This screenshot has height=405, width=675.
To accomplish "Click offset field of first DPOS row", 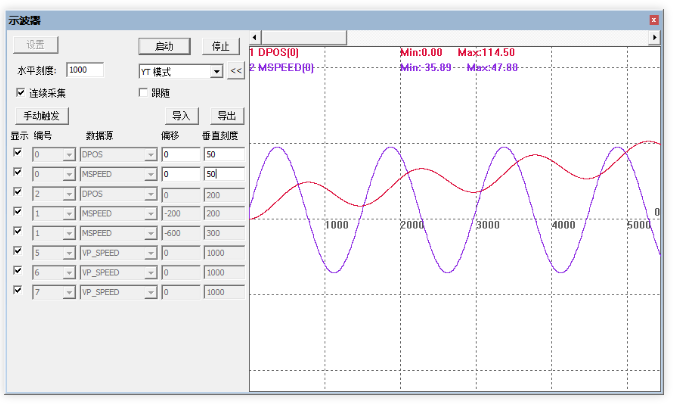I will (x=181, y=154).
